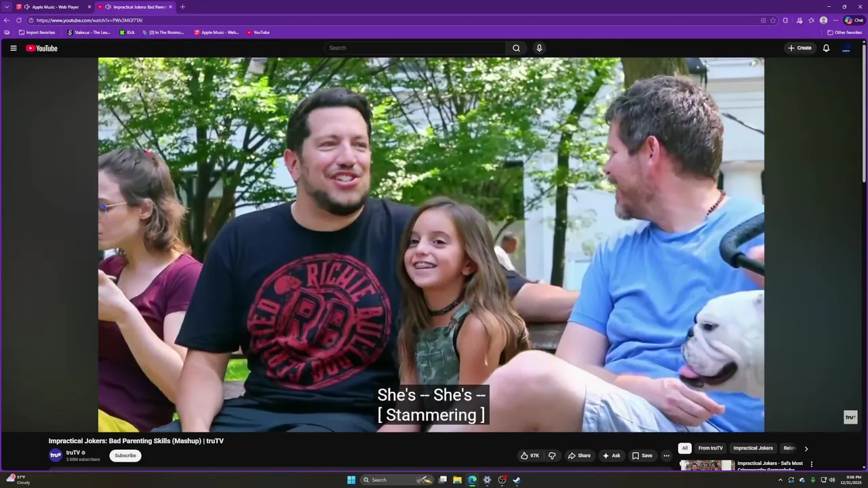Viewport: 868px width, 488px height.
Task: Click the YouTube search magnifier button
Action: click(x=516, y=48)
